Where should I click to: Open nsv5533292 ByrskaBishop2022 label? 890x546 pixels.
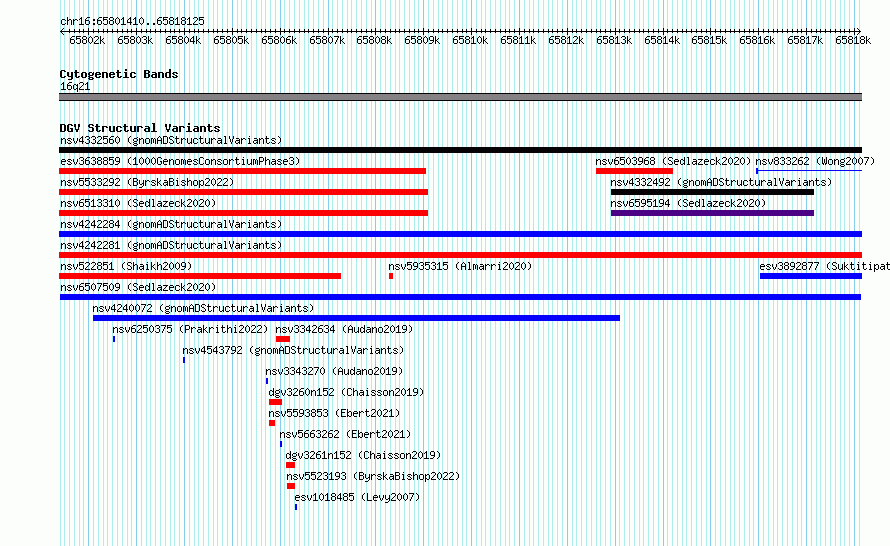click(x=147, y=182)
